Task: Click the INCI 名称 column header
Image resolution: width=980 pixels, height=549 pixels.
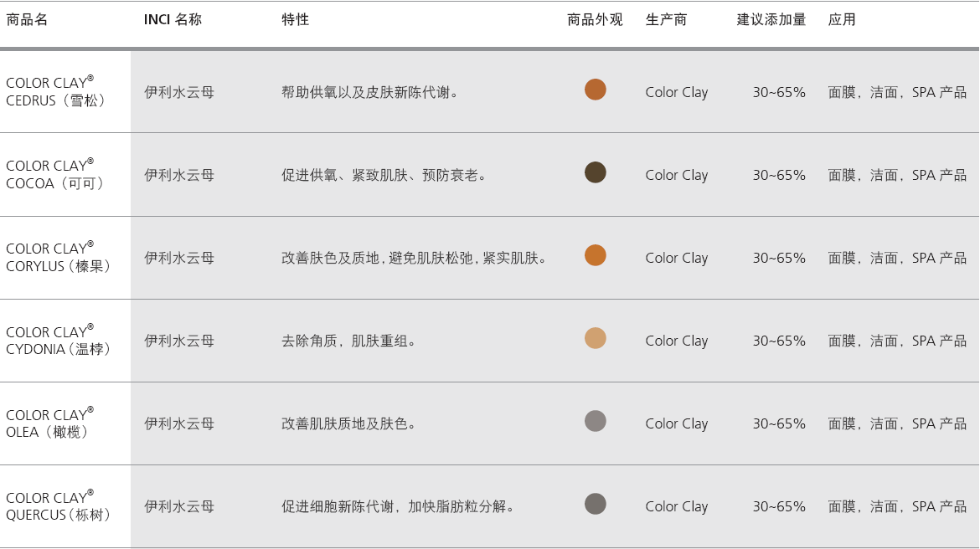Action: tap(173, 19)
